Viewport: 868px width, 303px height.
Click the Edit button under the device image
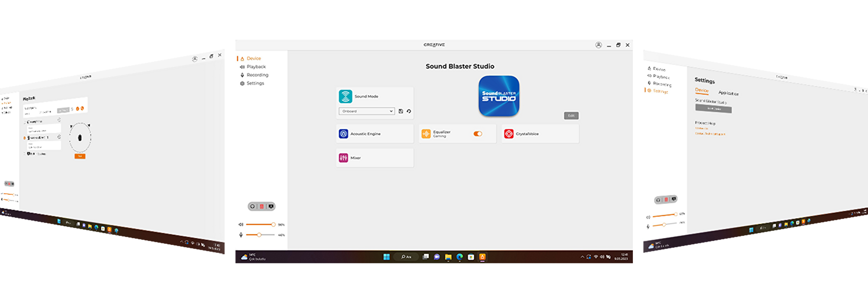(571, 116)
